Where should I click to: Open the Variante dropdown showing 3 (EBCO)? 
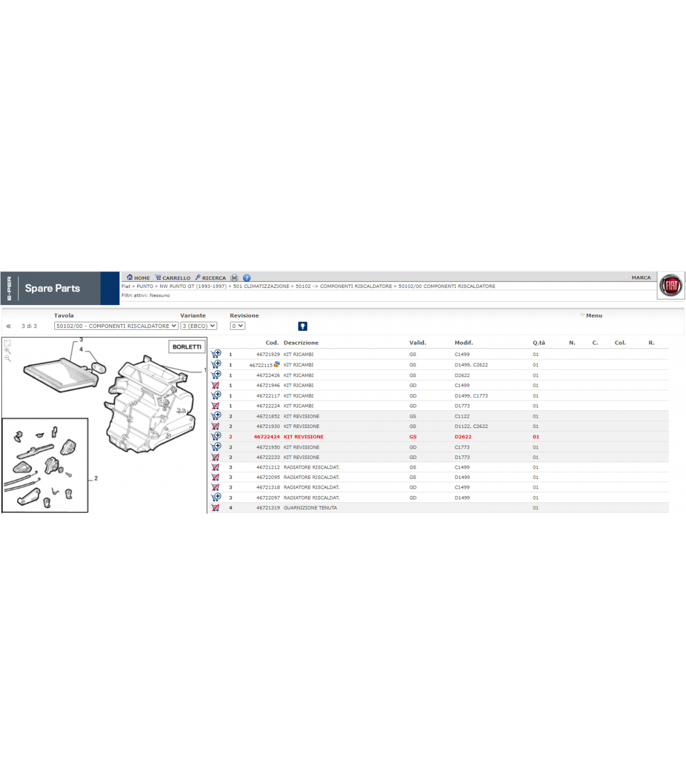199,326
